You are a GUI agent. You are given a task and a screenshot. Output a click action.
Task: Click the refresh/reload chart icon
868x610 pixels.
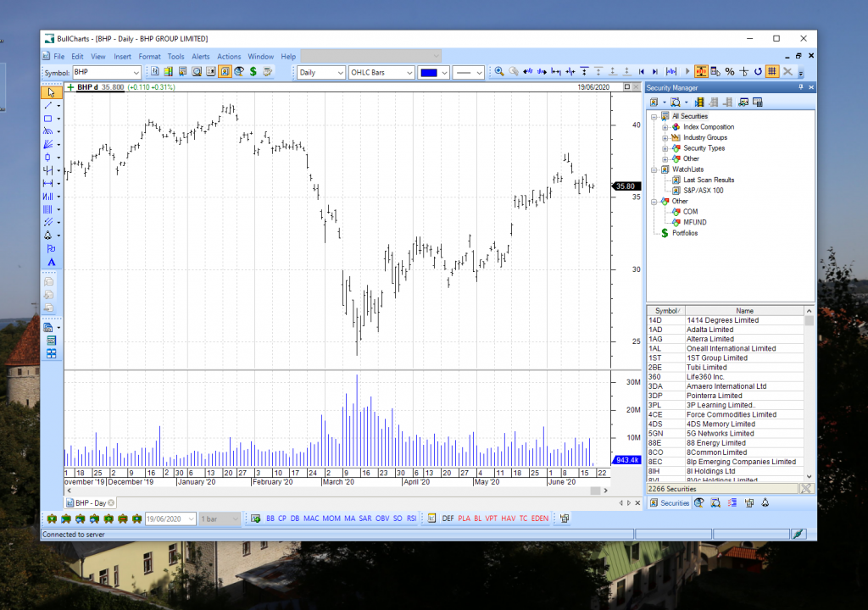758,71
